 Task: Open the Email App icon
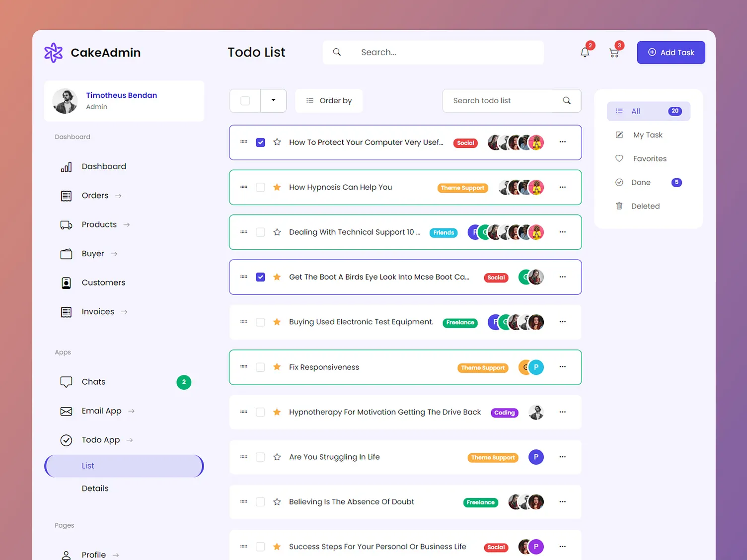coord(66,411)
